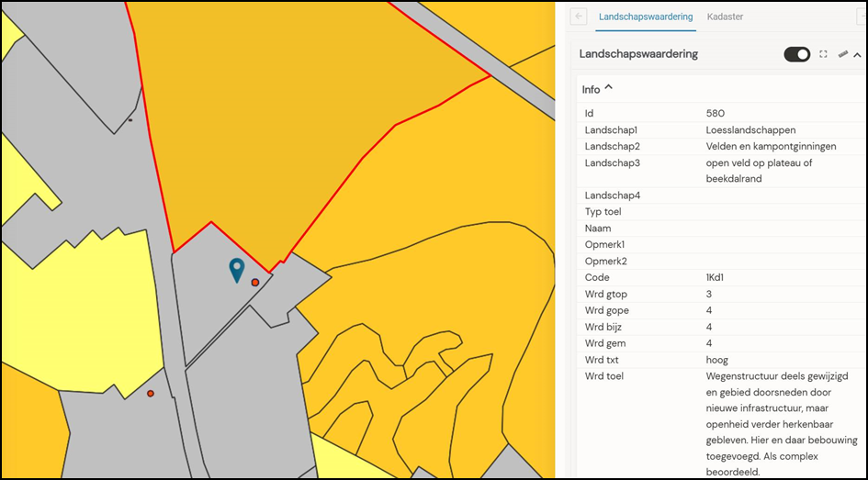Click the Landschap1 field label
This screenshot has width=868, height=480.
pos(612,130)
